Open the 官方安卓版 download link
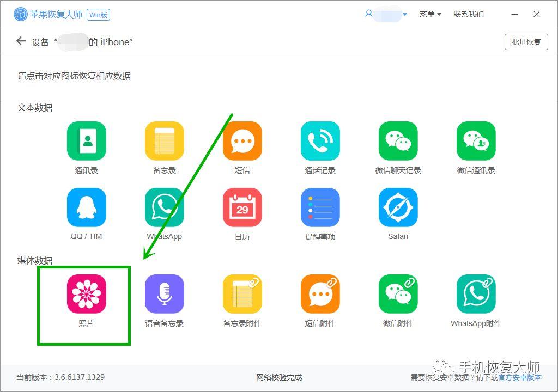558x392 pixels. [520, 377]
